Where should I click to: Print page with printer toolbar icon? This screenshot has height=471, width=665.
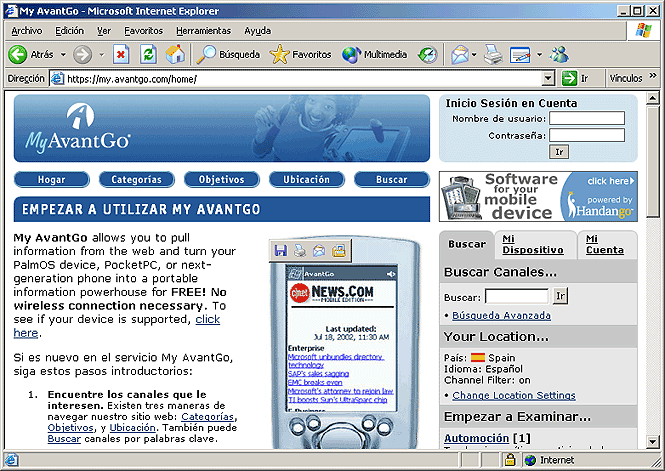(x=493, y=55)
